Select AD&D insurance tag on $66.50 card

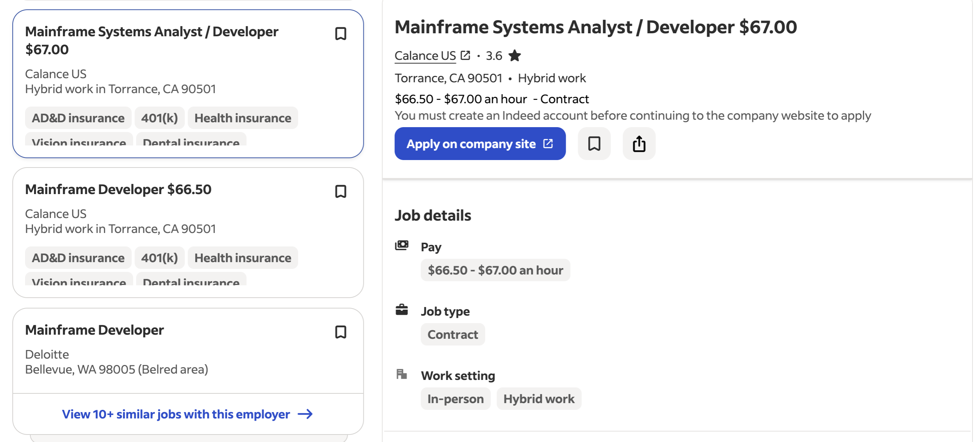[78, 258]
